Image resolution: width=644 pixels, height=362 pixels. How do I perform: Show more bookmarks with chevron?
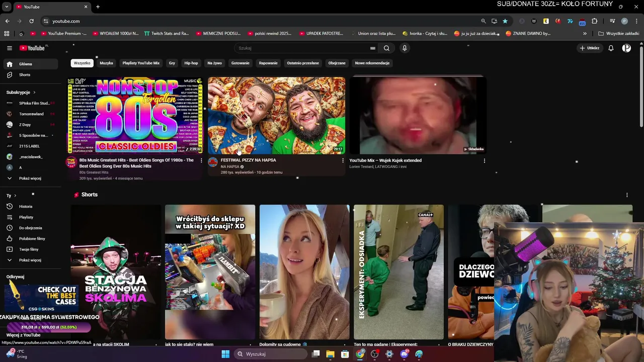pos(585,34)
